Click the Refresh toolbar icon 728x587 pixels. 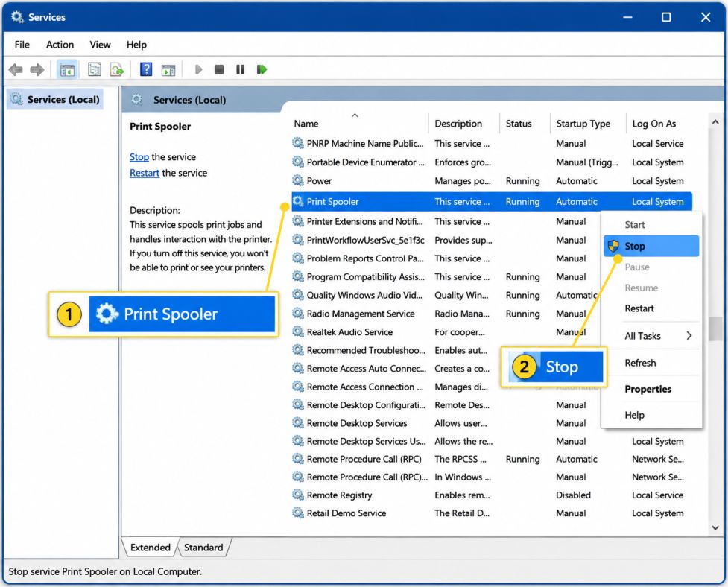tap(116, 69)
